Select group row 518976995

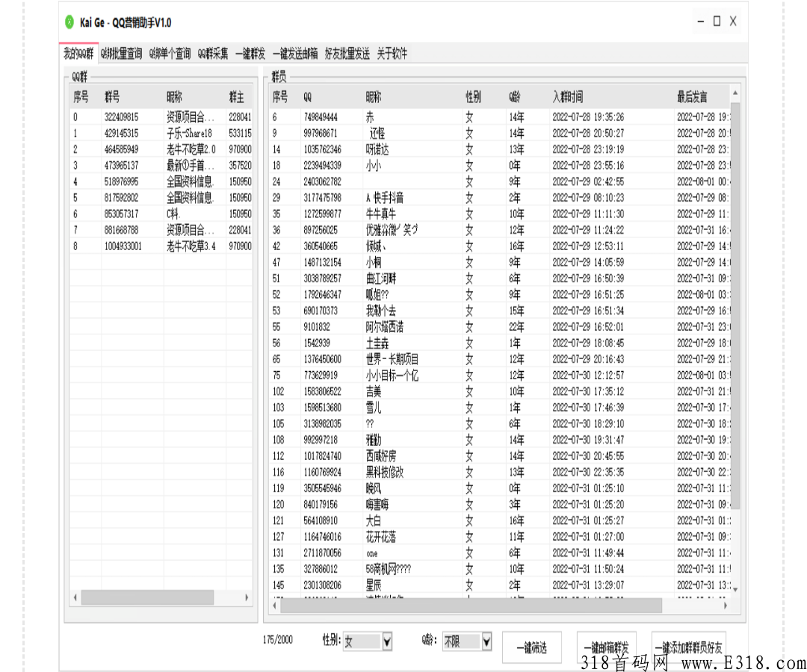[161, 181]
